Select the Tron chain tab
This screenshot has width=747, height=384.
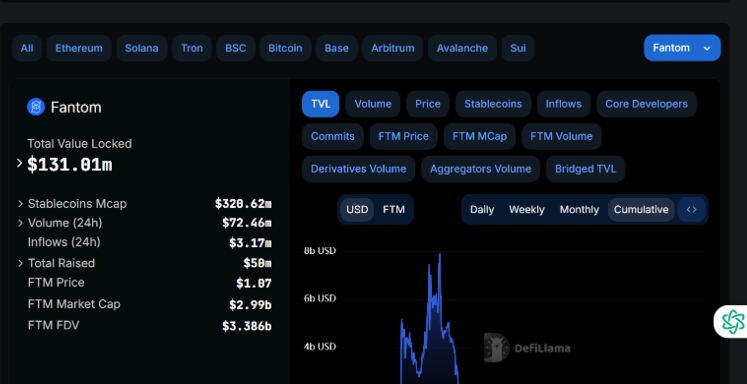pyautogui.click(x=192, y=48)
